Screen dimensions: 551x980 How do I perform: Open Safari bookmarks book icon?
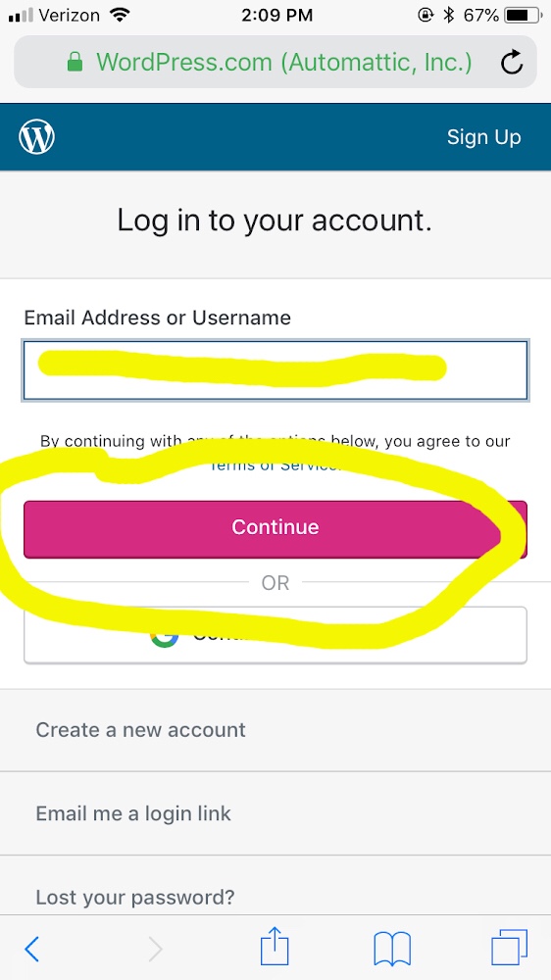[x=392, y=949]
